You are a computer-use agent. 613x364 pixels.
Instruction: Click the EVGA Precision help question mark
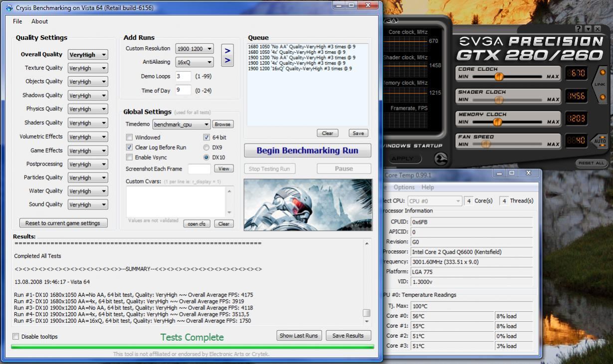click(579, 29)
